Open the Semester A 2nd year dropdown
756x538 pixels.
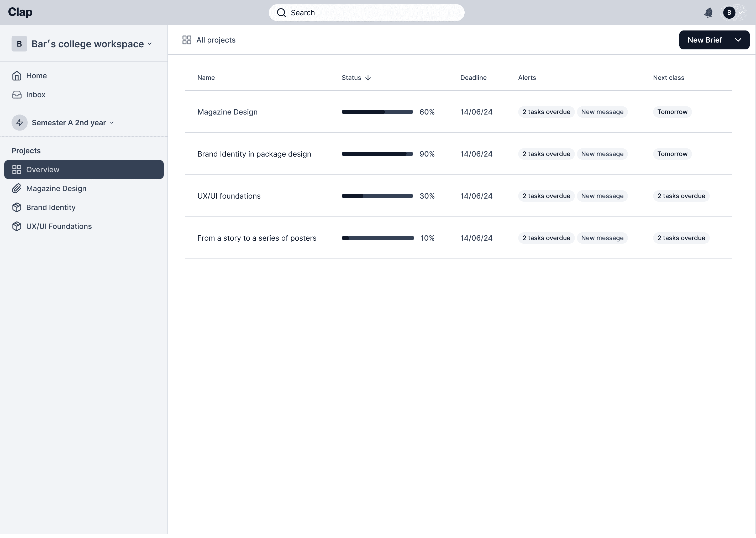click(112, 123)
